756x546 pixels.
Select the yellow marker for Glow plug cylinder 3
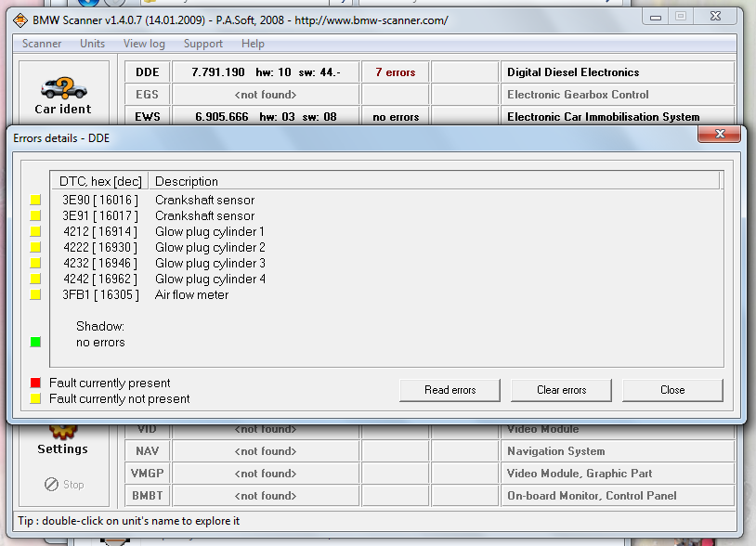(x=35, y=263)
